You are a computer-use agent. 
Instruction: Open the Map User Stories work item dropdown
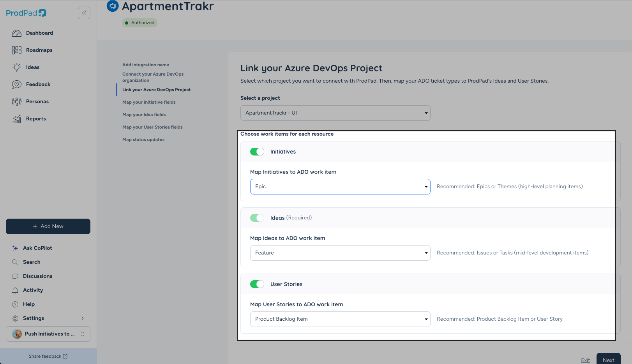(340, 319)
